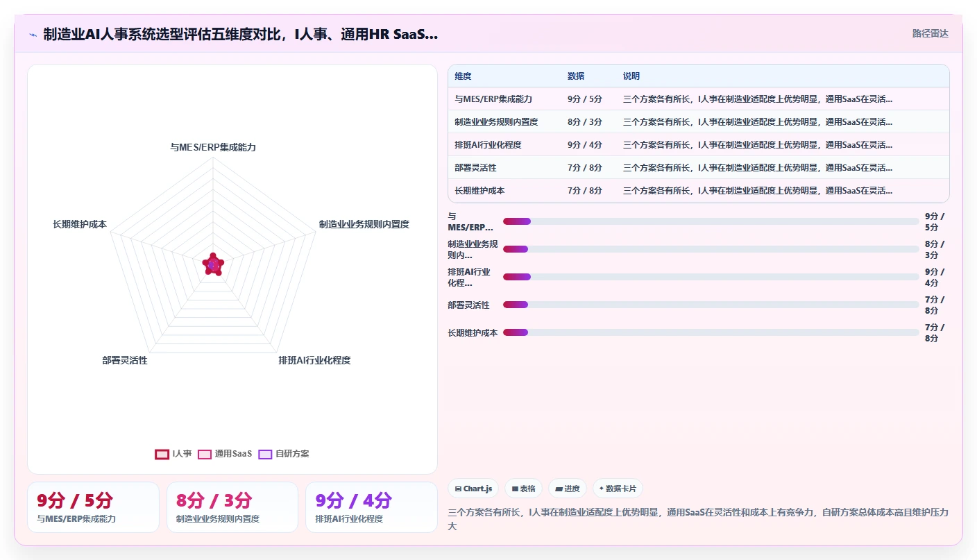
Task: Toggle the 自研方案 legend entry
Action: click(284, 454)
